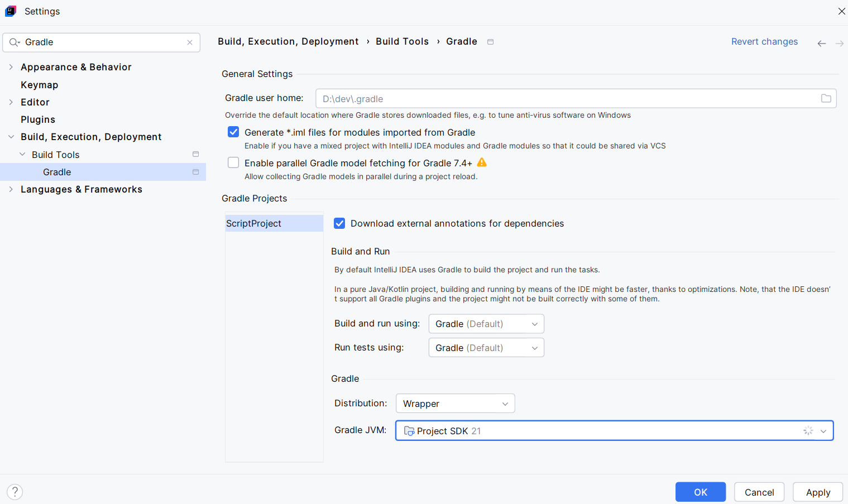Click the Cancel button

tap(759, 492)
